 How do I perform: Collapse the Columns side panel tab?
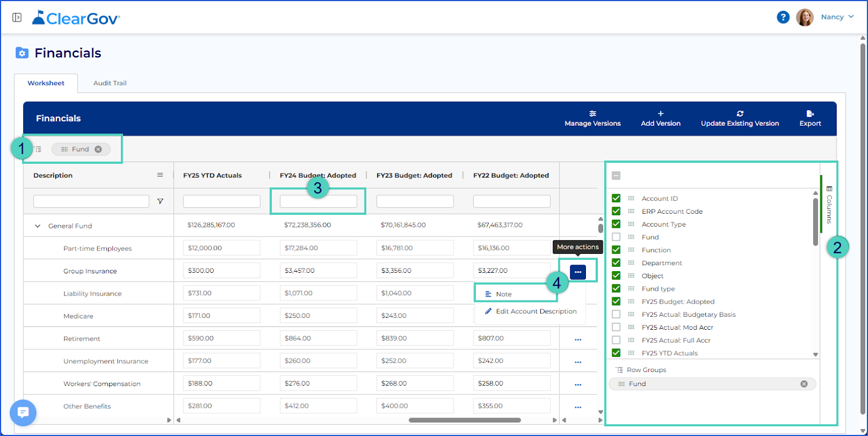(x=829, y=204)
